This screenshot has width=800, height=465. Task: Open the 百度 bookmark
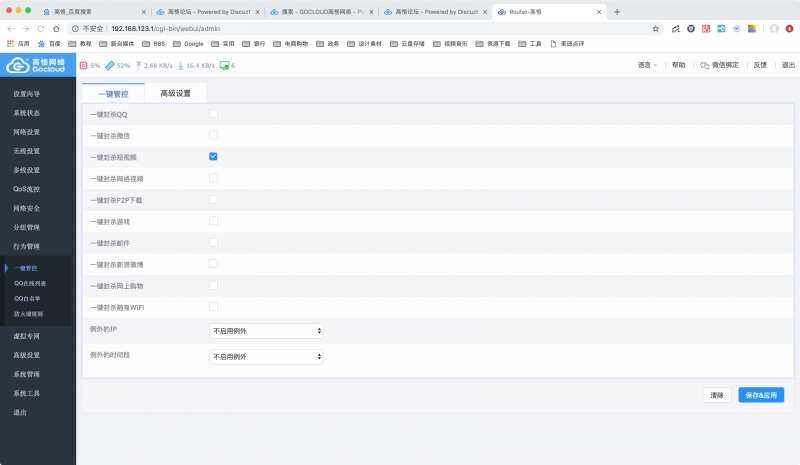tap(49, 44)
